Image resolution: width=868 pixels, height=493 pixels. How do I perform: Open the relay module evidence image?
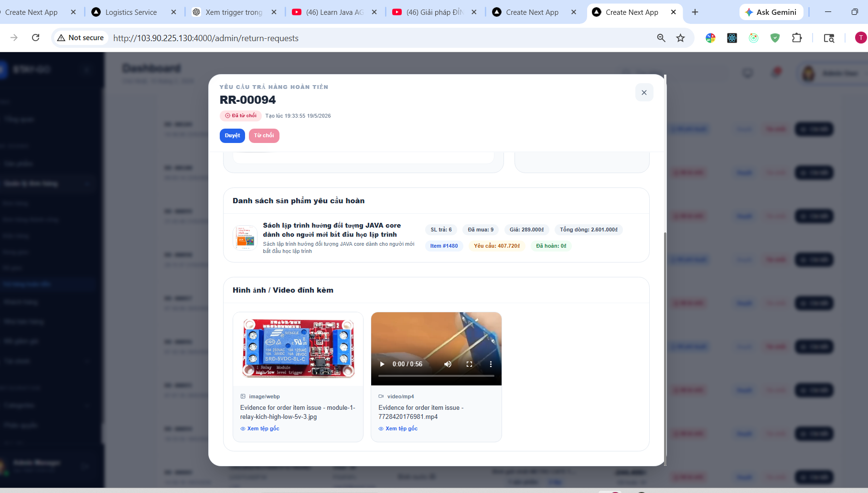[x=298, y=349]
